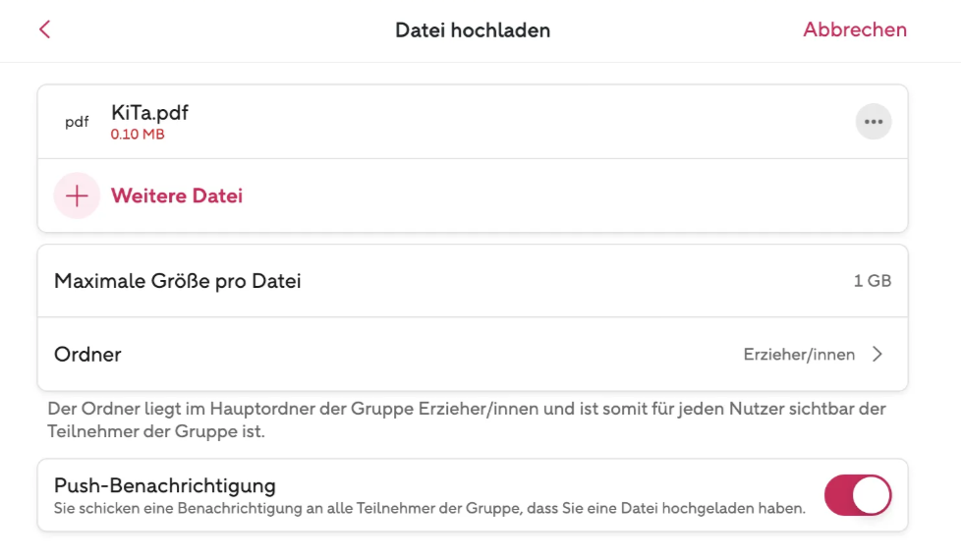Click the Push-Benachrichtigung label

point(165,485)
